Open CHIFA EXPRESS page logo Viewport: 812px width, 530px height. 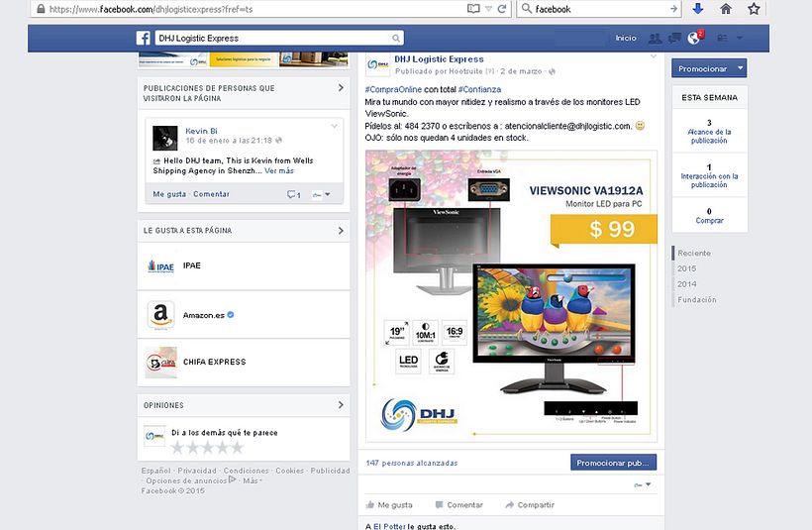coord(161,363)
